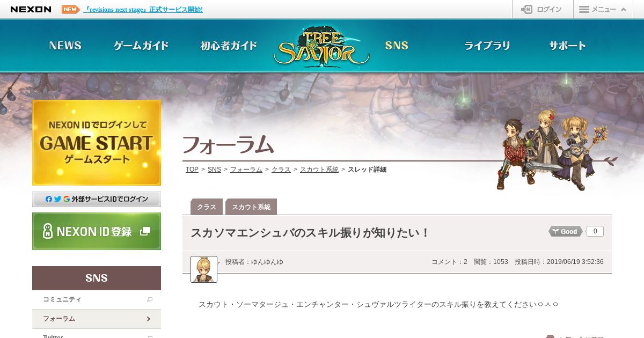Expand the メニュー dropdown
The height and width of the screenshot is (338, 644).
tap(603, 9)
